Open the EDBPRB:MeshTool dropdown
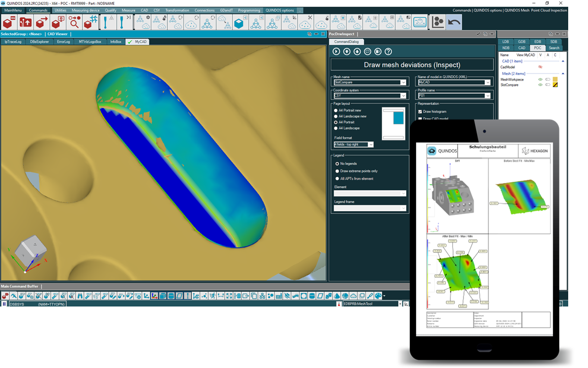 [400, 304]
